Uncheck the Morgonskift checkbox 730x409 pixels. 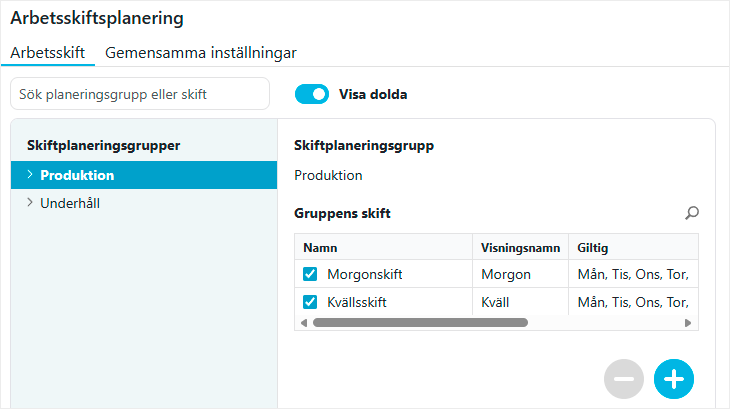click(x=310, y=274)
